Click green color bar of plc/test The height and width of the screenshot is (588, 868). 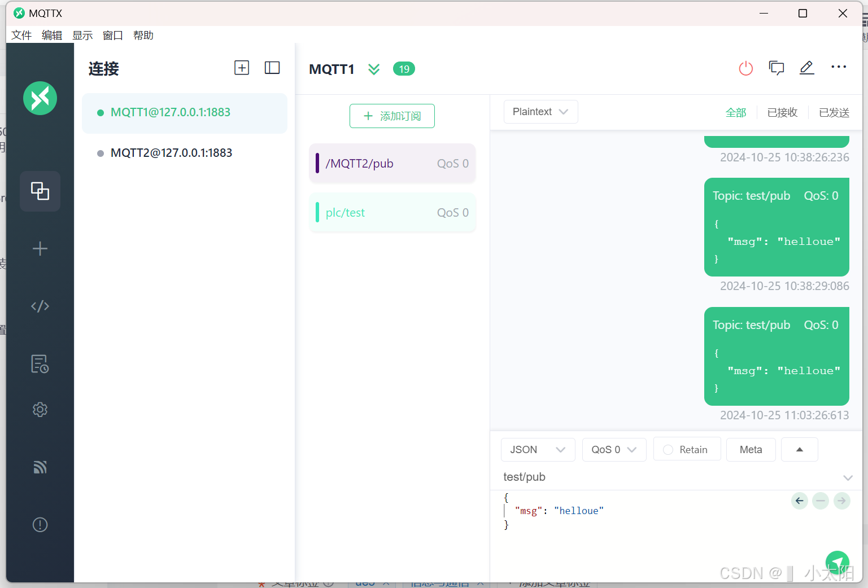click(317, 213)
